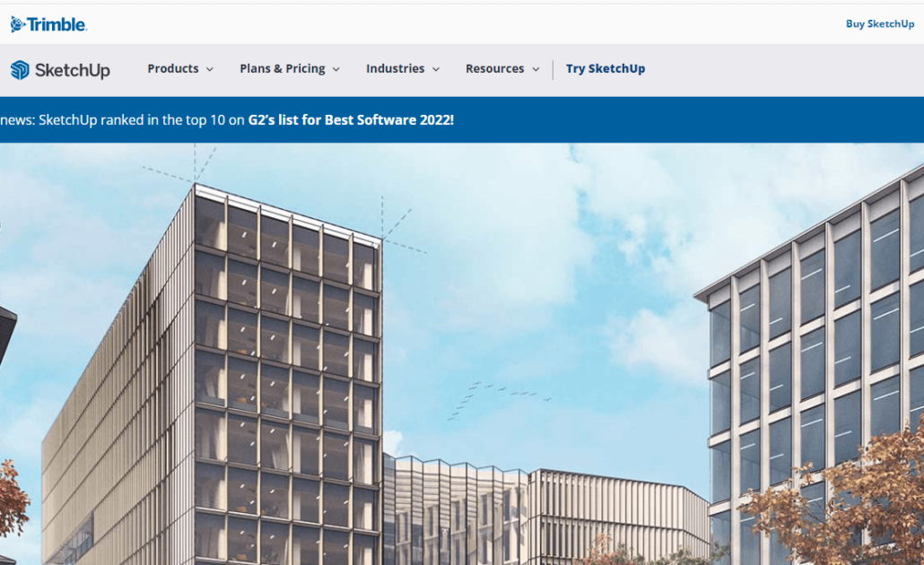The width and height of the screenshot is (924, 565).
Task: Expand the Products chevron arrow
Action: tap(210, 70)
